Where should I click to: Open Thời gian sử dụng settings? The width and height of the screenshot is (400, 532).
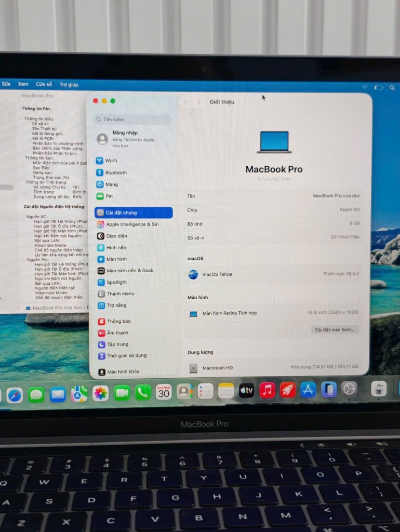point(123,355)
